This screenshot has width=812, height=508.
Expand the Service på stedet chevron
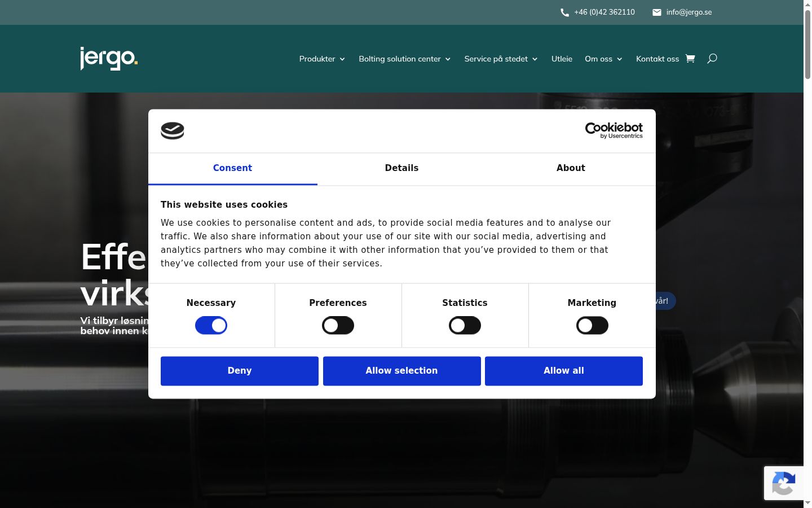pyautogui.click(x=535, y=59)
